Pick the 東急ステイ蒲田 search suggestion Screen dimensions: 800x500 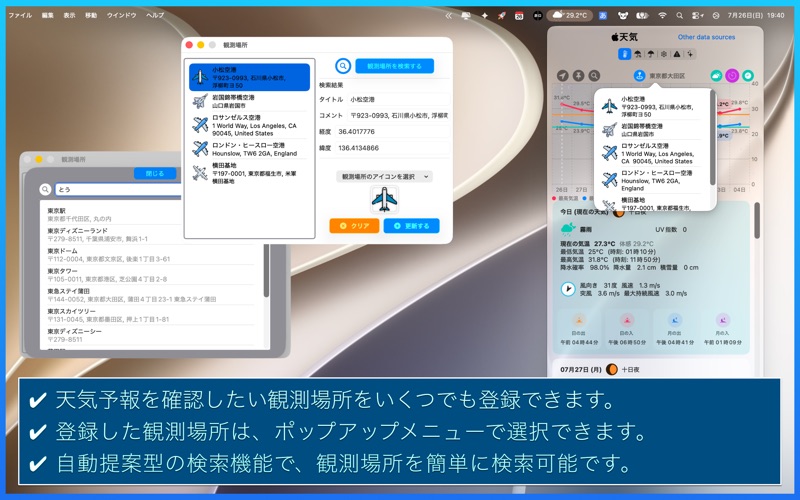coord(151,295)
